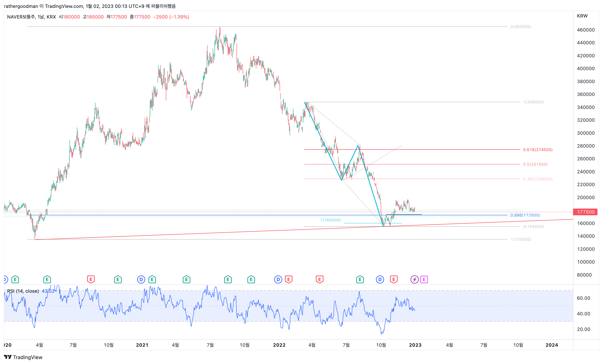Click the NAVER보통주 symbol title in the chart header
603x364 pixels.
pos(21,17)
